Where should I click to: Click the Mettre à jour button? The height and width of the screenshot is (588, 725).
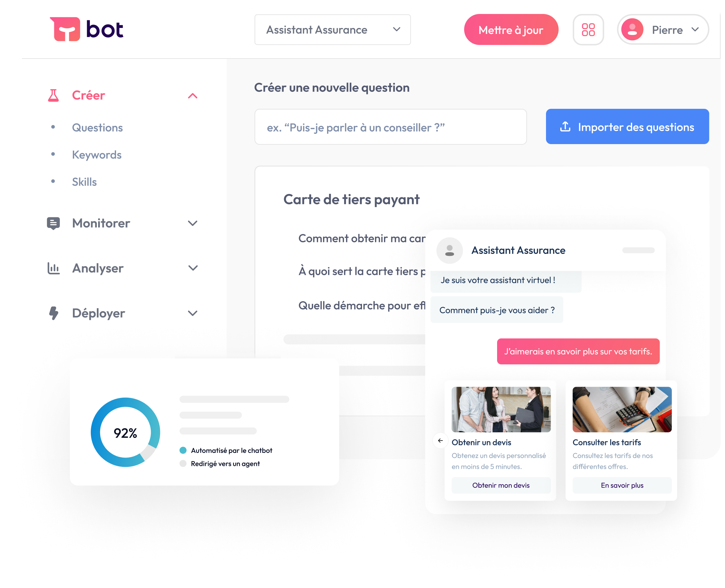click(510, 29)
